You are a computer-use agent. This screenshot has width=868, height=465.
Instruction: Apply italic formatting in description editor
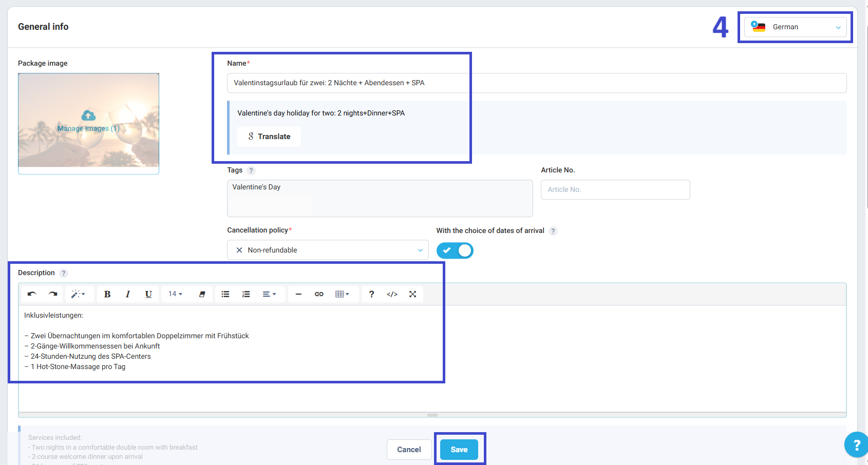[x=128, y=294]
